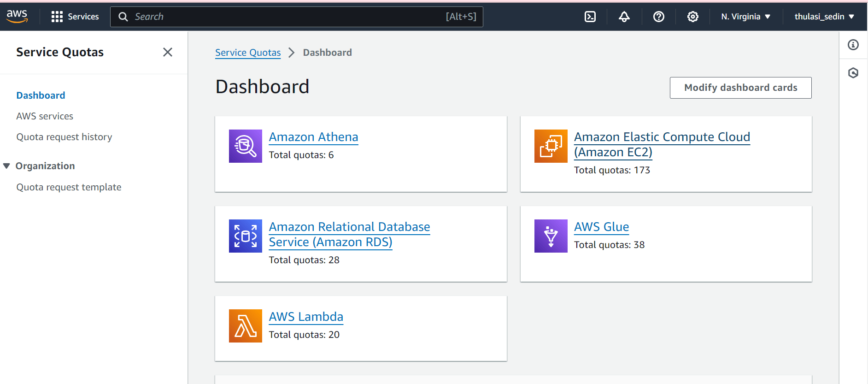The height and width of the screenshot is (384, 868).
Task: Click the AWS Glue service icon
Action: click(x=551, y=236)
